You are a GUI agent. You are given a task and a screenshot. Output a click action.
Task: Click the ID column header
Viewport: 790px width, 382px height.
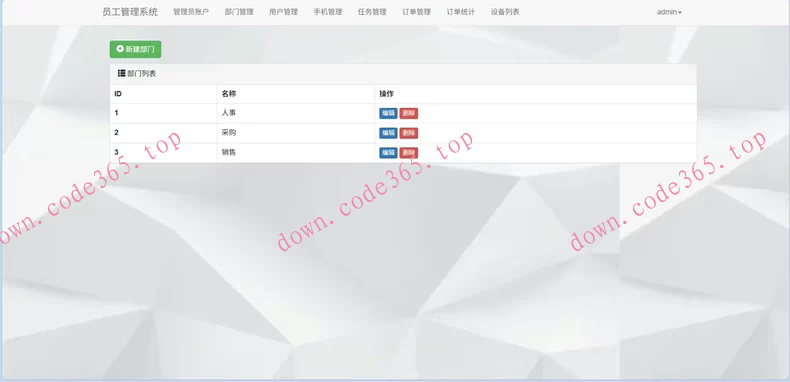point(163,94)
